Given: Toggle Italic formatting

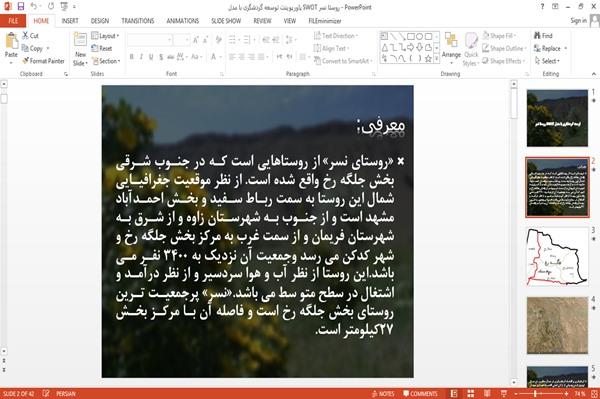Looking at the screenshot, I should point(141,57).
